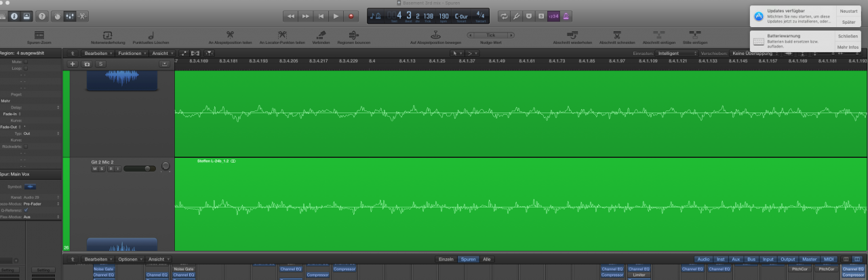
Task: Click the Play button in the transport
Action: [x=336, y=16]
